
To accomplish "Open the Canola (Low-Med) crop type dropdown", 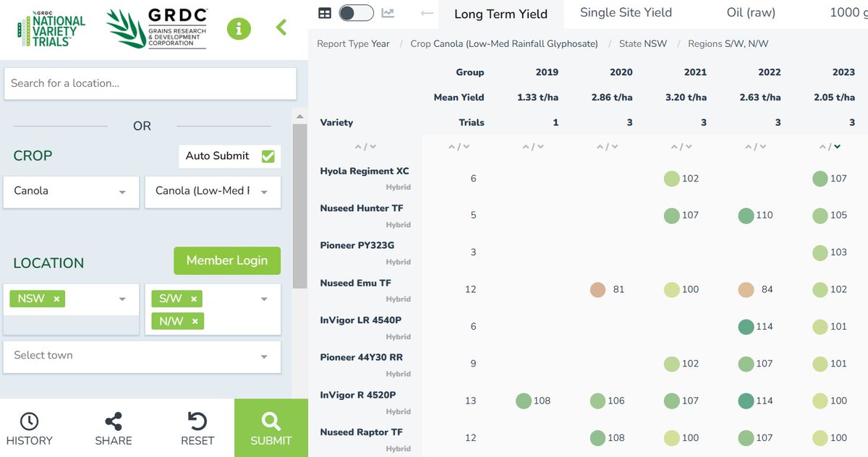I will click(x=213, y=192).
